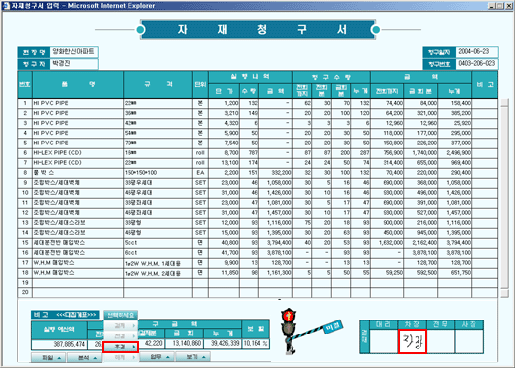This screenshot has width=515, height=368.
Task: Click row 9 amount 1,058,000
Action: click(x=275, y=183)
